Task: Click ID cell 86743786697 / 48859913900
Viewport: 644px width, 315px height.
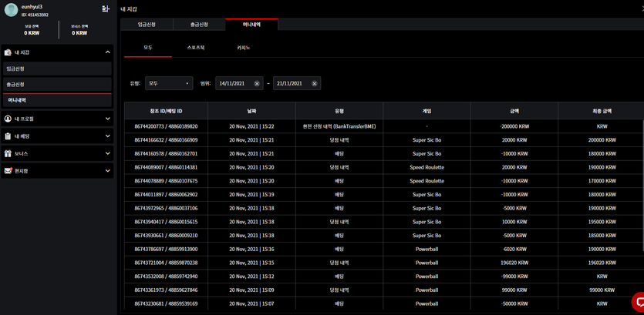Action: [166, 249]
